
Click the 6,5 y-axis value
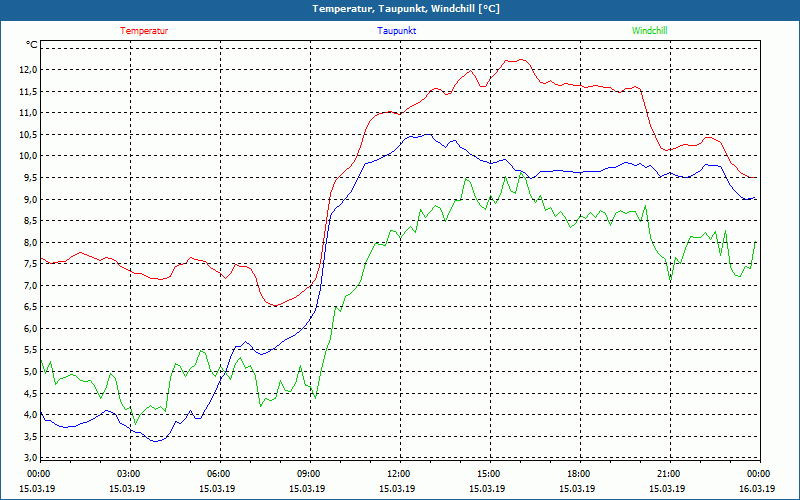point(30,307)
